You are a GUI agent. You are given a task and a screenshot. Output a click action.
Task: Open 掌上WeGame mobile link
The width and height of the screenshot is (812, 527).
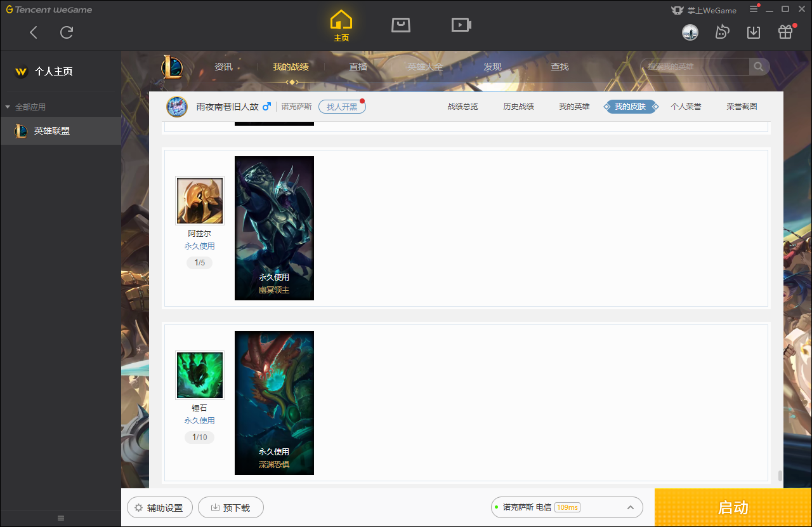704,10
